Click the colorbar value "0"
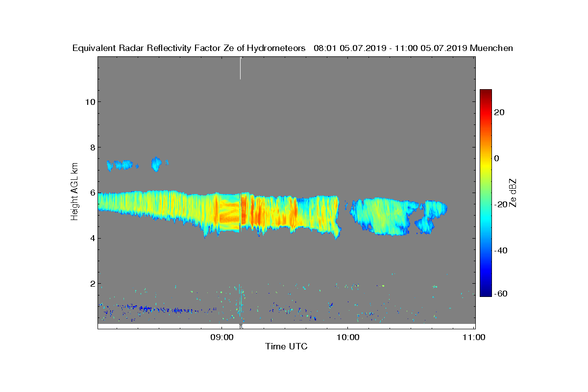 click(497, 158)
